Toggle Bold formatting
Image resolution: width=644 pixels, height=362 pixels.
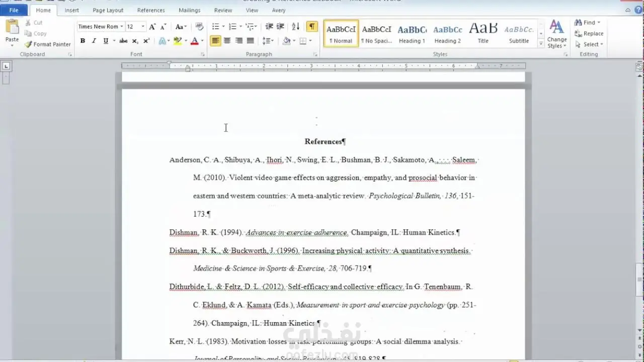click(x=83, y=41)
